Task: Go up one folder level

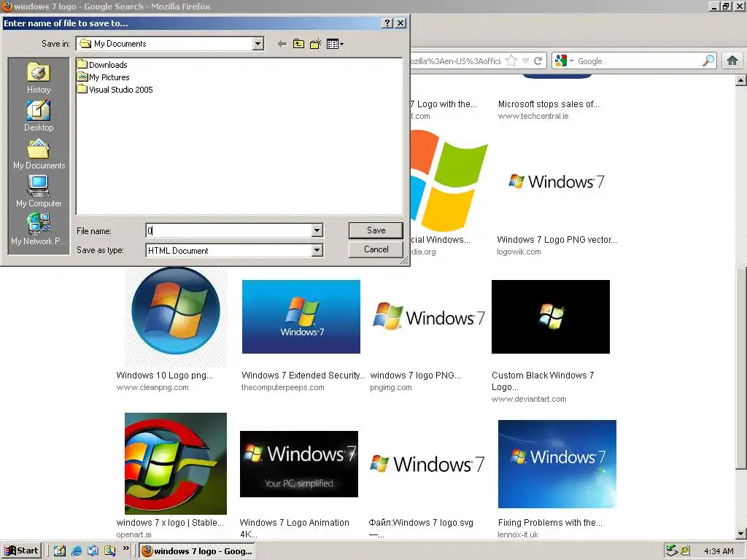Action: [x=298, y=44]
